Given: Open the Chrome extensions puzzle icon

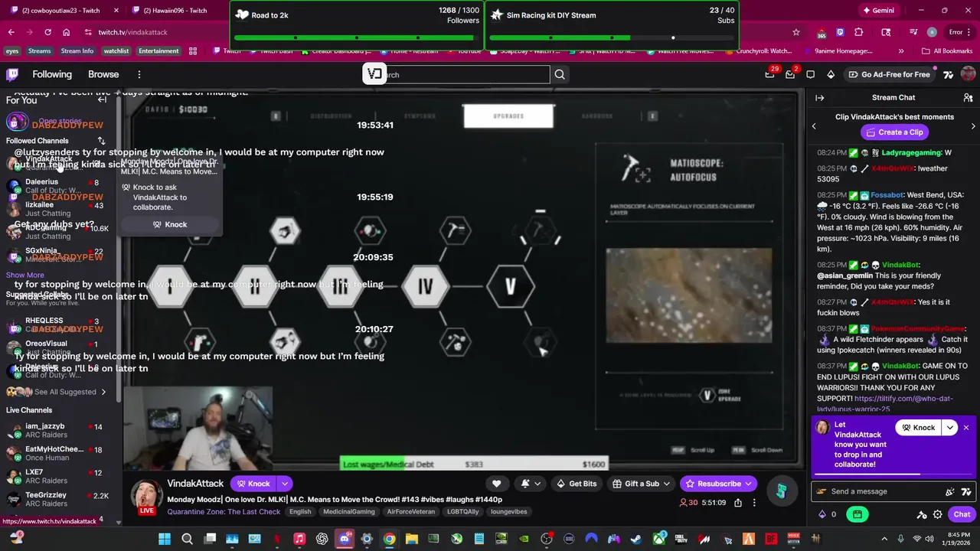Looking at the screenshot, I should [x=858, y=32].
